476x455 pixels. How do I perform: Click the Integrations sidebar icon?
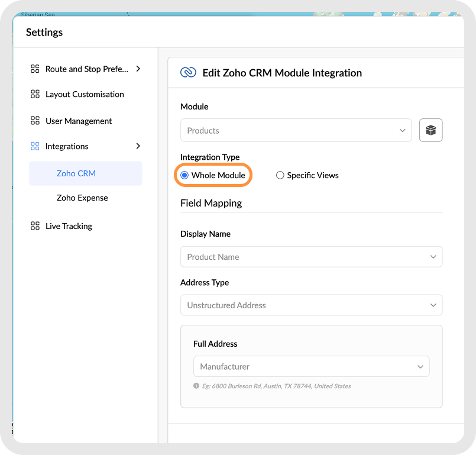pos(35,146)
